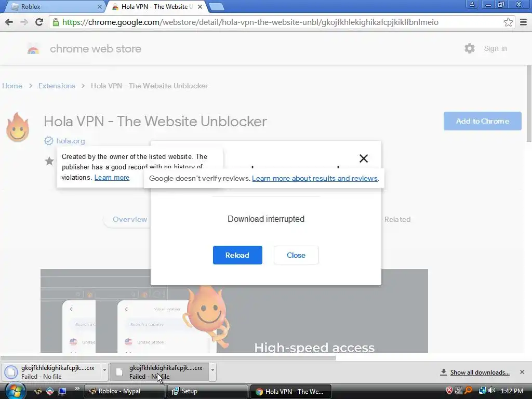The height and width of the screenshot is (399, 532).
Task: Click the blue Reload button
Action: click(x=237, y=255)
